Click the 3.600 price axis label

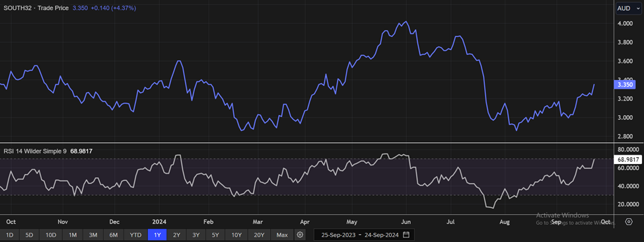pos(624,61)
